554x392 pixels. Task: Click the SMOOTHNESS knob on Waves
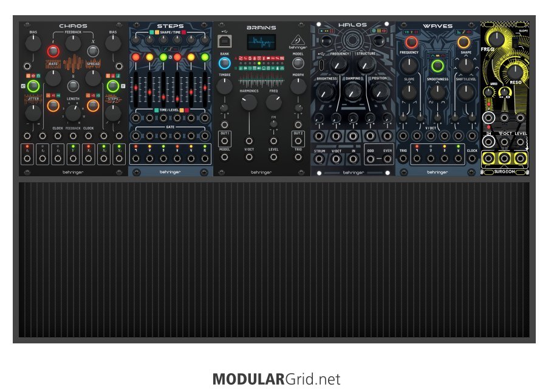pyautogui.click(x=437, y=92)
